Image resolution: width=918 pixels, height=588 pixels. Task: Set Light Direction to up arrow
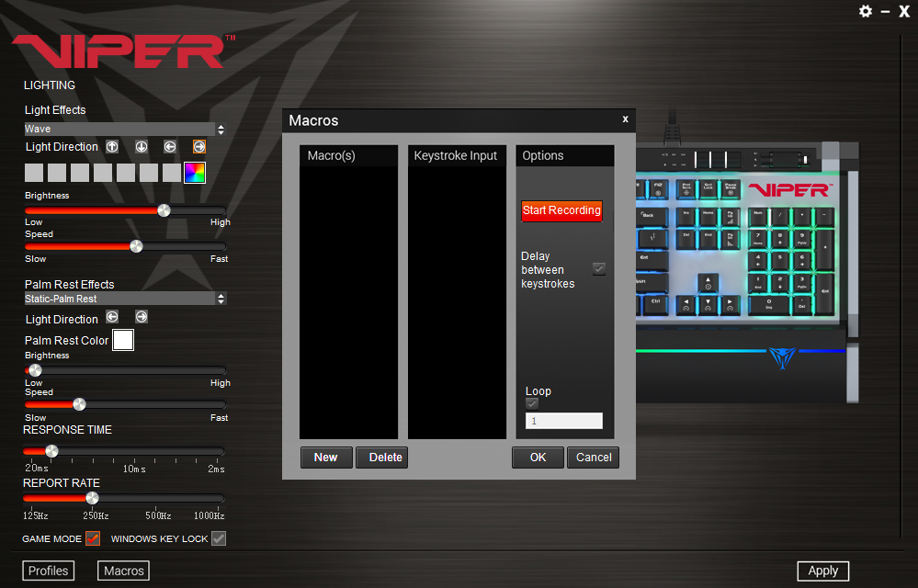(112, 146)
